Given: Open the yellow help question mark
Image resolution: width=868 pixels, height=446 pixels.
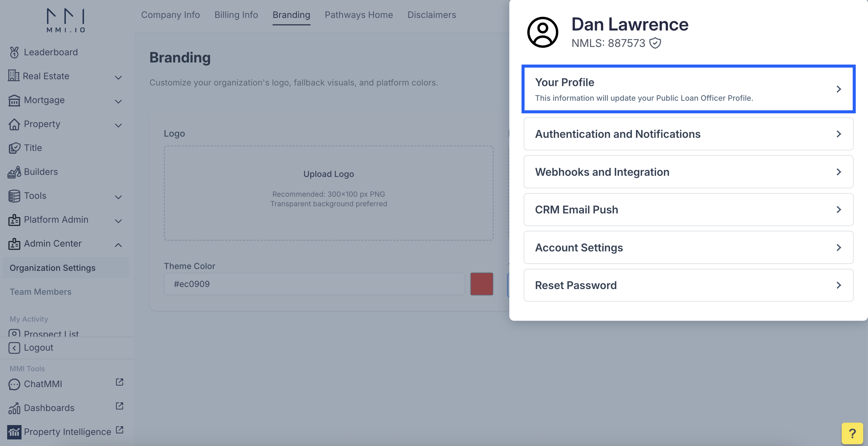Looking at the screenshot, I should pyautogui.click(x=852, y=433).
